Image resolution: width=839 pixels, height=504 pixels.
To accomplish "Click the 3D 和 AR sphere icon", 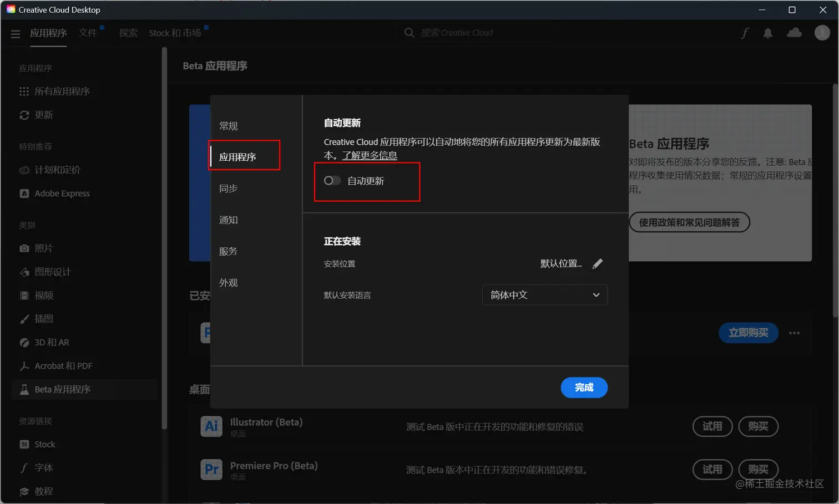I will 24,343.
